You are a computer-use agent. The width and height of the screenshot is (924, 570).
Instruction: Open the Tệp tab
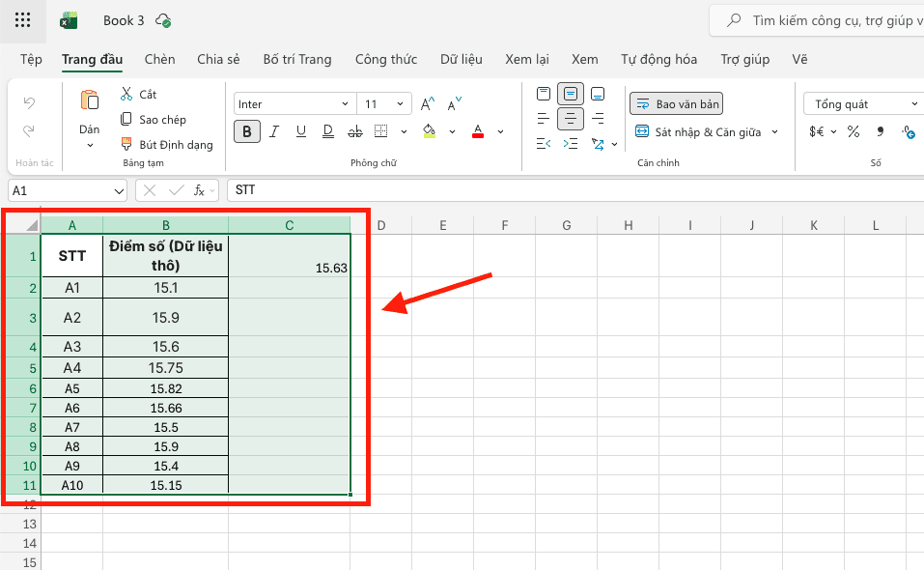[x=31, y=60]
